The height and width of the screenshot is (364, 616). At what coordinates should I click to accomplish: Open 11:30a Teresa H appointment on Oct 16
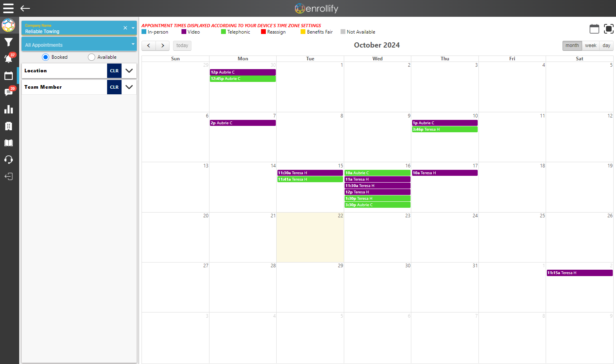[377, 186]
